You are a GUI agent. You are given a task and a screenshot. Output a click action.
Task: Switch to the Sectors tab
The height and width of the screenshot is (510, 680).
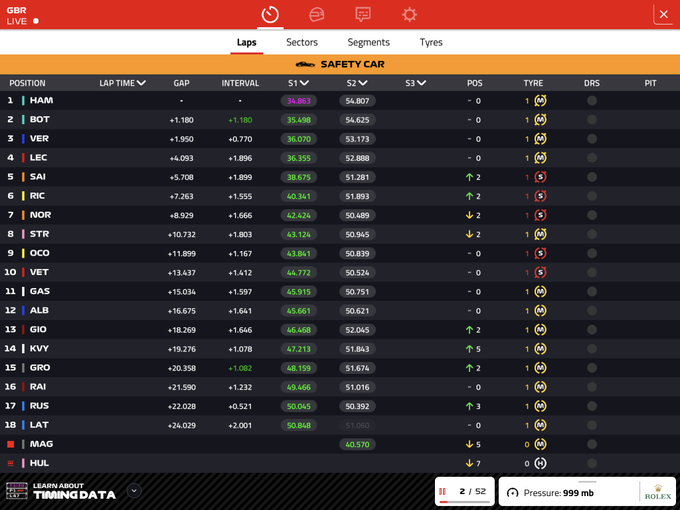[x=302, y=42]
